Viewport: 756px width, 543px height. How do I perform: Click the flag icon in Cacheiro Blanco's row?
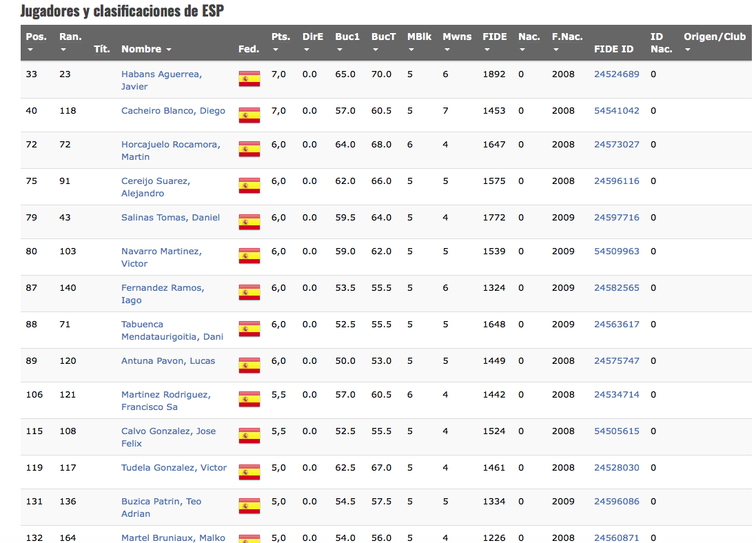click(249, 115)
